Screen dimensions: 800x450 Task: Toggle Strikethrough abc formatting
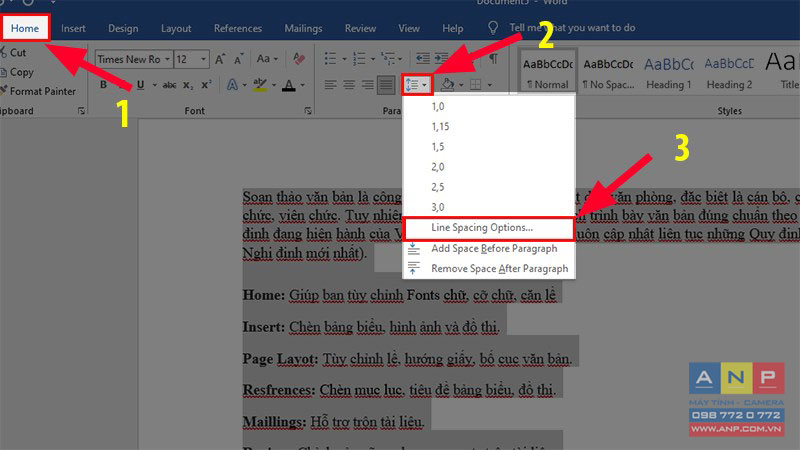tap(169, 85)
